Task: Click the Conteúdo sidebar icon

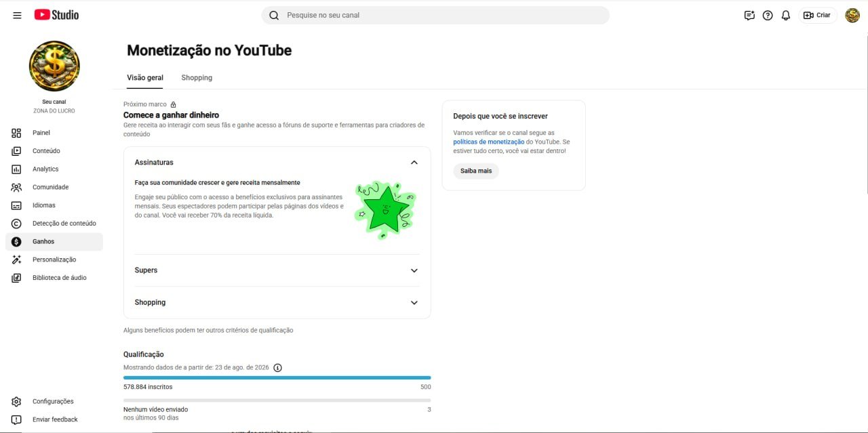Action: coord(16,151)
